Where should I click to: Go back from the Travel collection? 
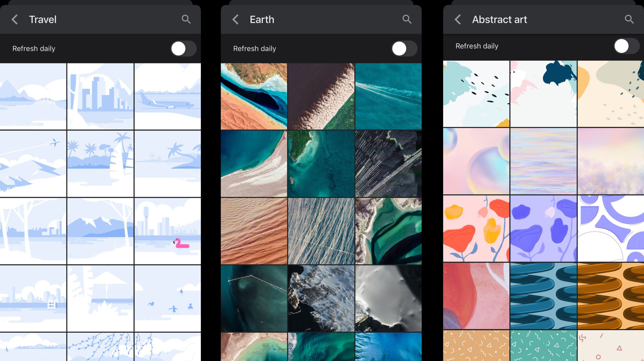(x=15, y=19)
